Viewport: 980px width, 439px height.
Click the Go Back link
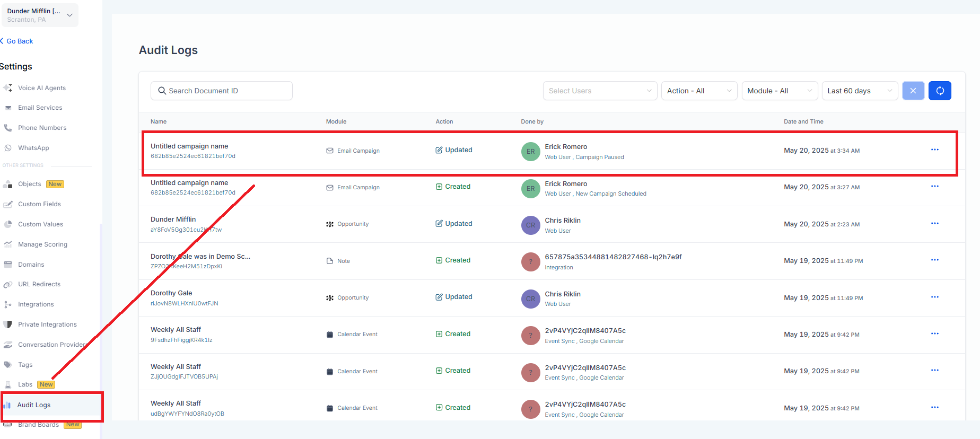tap(17, 41)
